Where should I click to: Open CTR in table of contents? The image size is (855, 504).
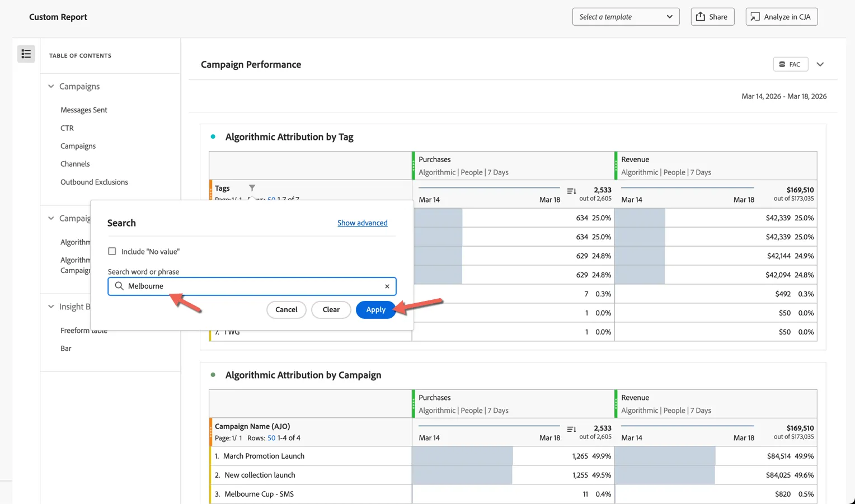point(67,128)
